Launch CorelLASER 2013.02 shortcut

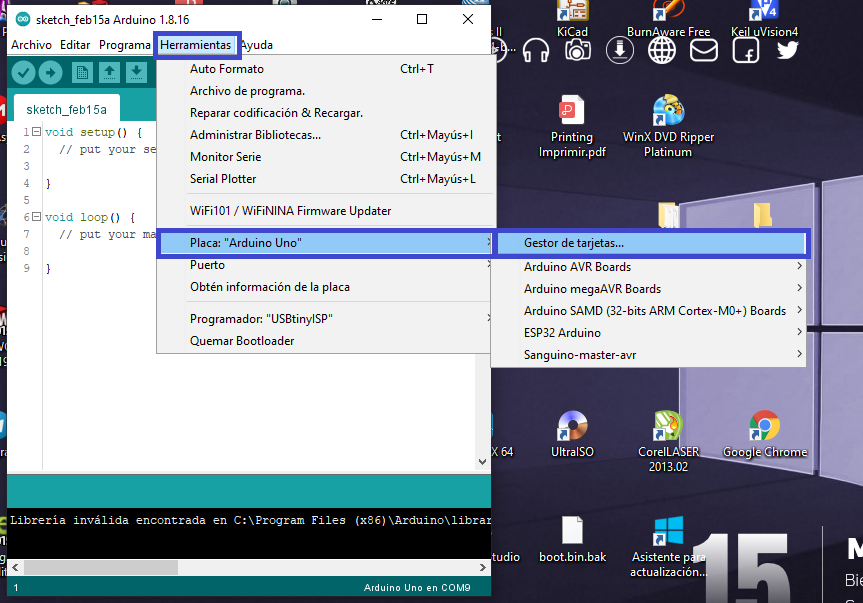(668, 441)
